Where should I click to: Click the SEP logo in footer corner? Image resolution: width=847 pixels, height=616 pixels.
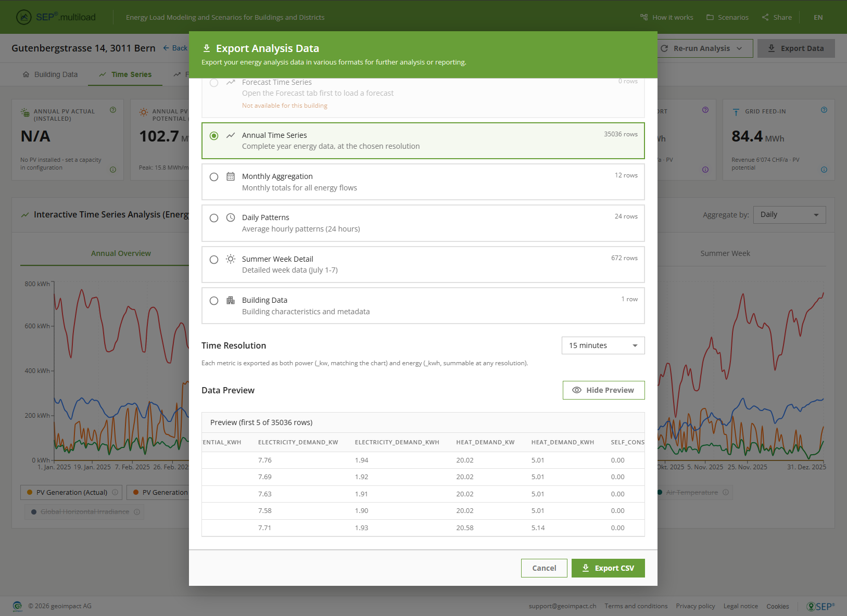point(820,606)
